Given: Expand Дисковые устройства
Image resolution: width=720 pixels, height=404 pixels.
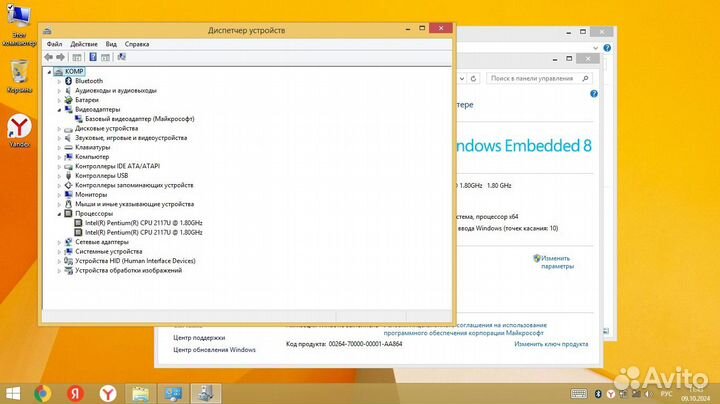Looking at the screenshot, I should [59, 129].
